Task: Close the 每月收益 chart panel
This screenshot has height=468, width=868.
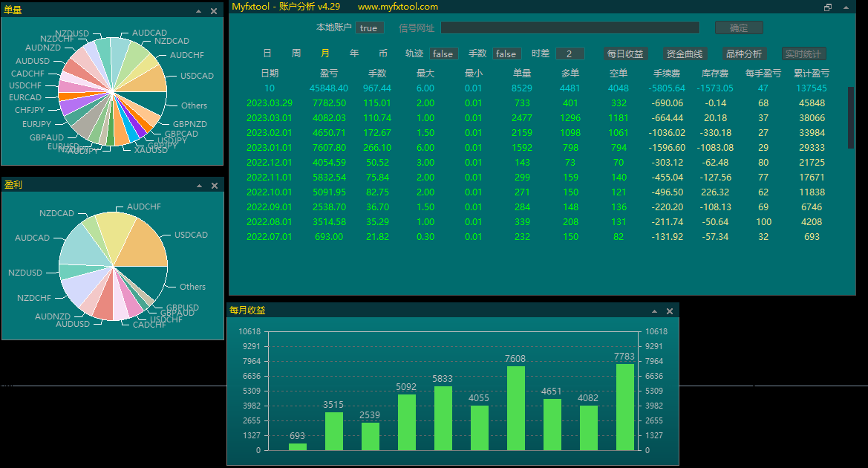Action: pyautogui.click(x=669, y=311)
